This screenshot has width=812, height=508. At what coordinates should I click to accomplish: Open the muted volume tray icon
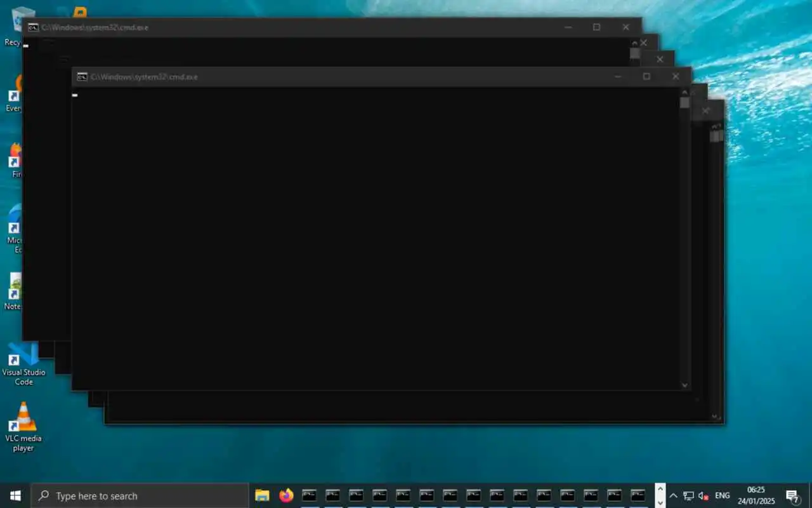coord(703,496)
